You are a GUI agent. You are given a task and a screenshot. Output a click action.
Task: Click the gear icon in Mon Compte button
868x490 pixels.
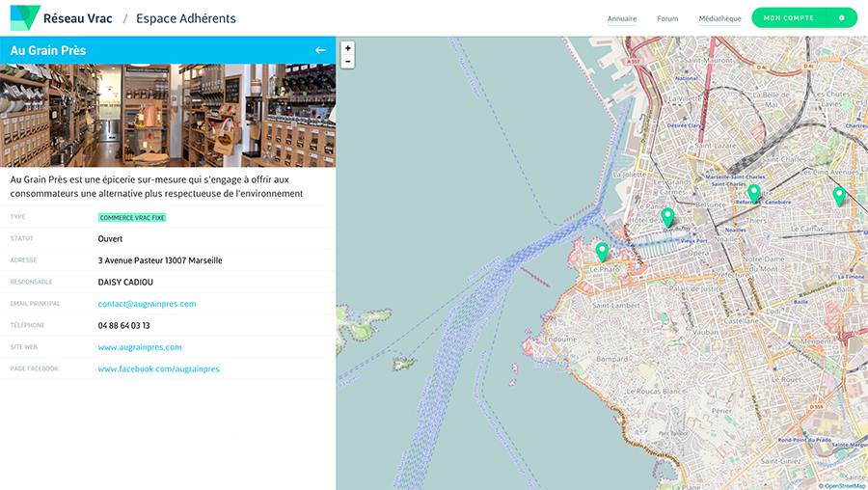[841, 18]
